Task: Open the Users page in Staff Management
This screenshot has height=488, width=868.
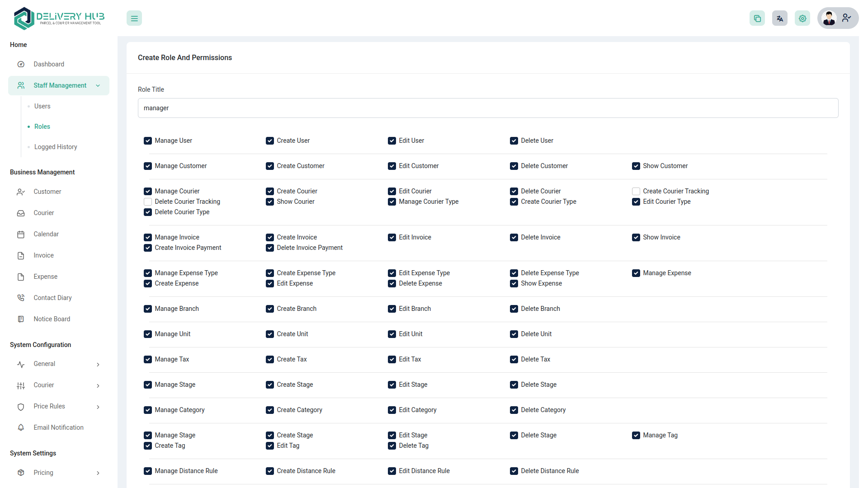Action: point(42,106)
